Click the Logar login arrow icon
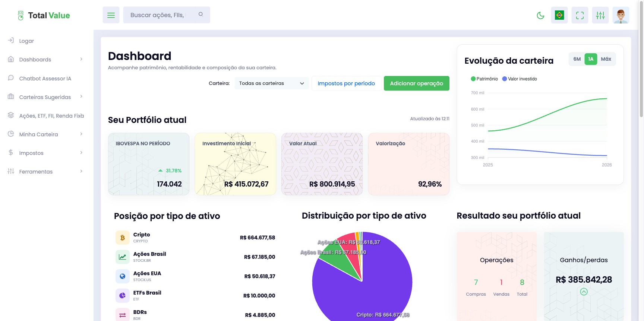 tap(11, 41)
